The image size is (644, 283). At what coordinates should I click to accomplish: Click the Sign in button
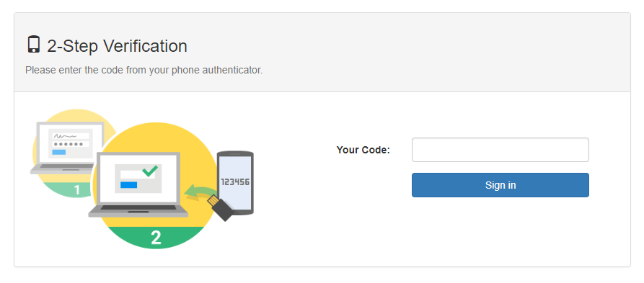pos(500,185)
